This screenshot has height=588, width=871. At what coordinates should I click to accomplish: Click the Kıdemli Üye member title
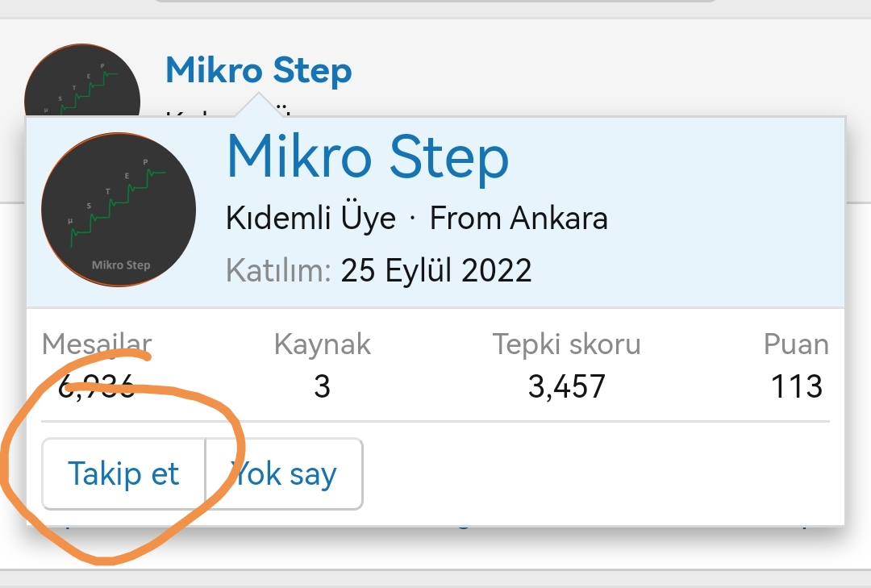311,219
